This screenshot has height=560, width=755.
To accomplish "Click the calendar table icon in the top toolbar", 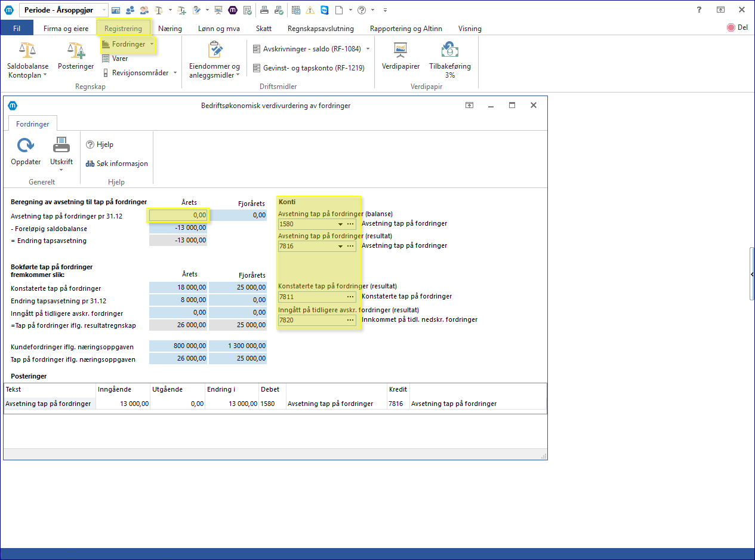I will [x=296, y=10].
